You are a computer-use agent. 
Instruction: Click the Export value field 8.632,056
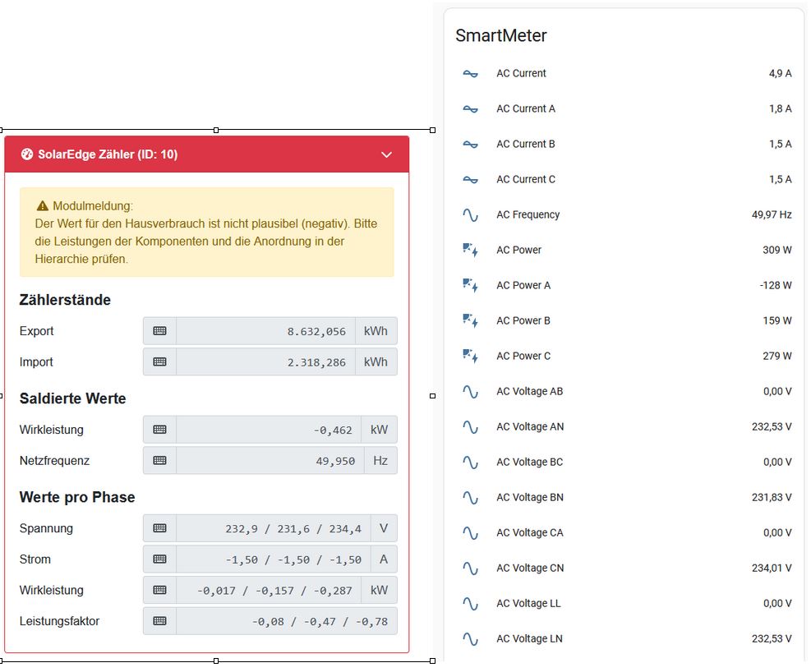[x=265, y=331]
